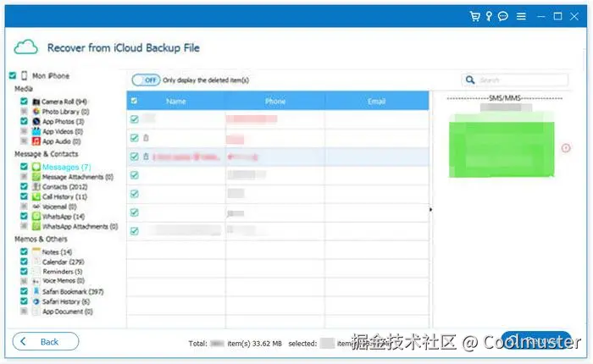Click the Voice Memos icon
The width and height of the screenshot is (593, 364).
(x=36, y=281)
